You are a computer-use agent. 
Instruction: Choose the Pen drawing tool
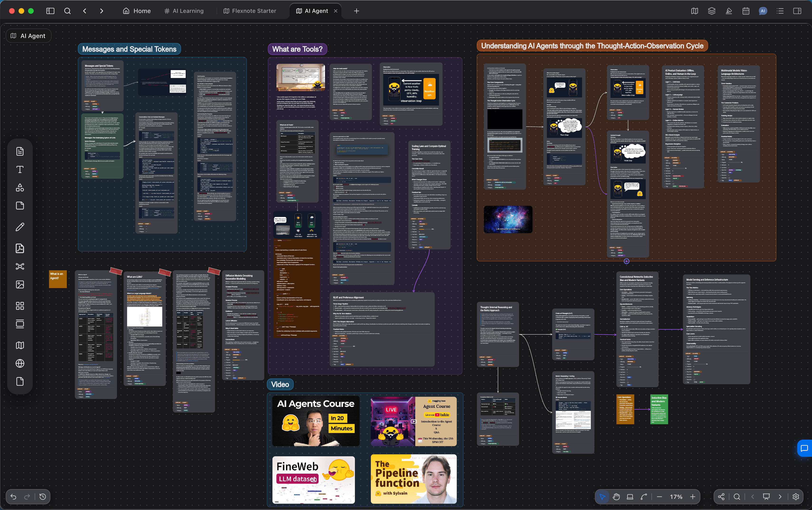20,227
